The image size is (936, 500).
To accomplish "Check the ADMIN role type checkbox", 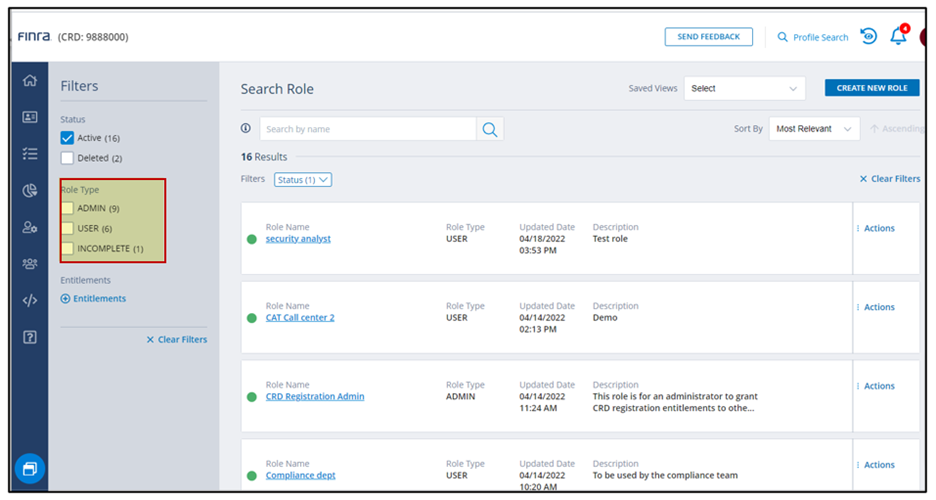I will click(68, 208).
